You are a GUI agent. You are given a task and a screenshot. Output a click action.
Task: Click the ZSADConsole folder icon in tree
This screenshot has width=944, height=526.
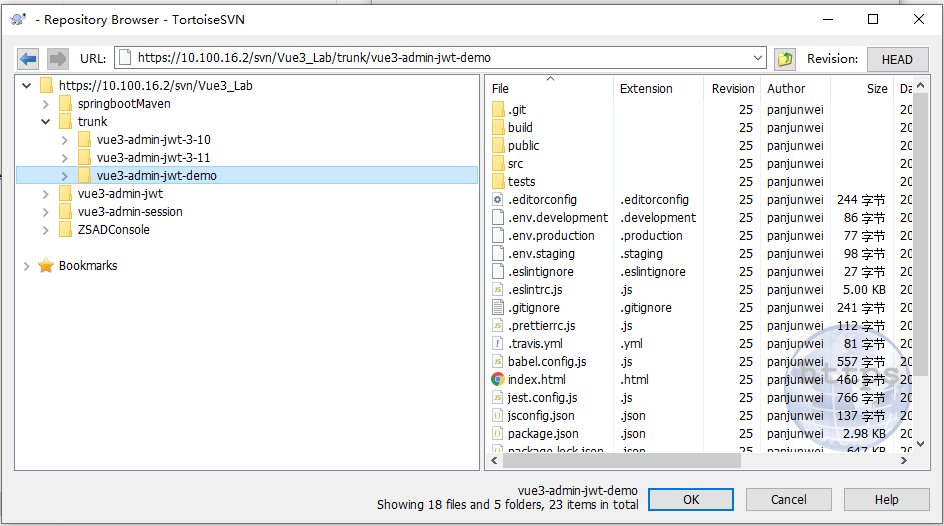click(x=66, y=229)
